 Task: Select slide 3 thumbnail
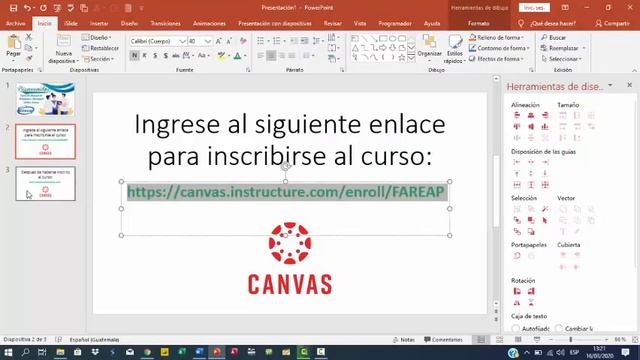pyautogui.click(x=45, y=184)
